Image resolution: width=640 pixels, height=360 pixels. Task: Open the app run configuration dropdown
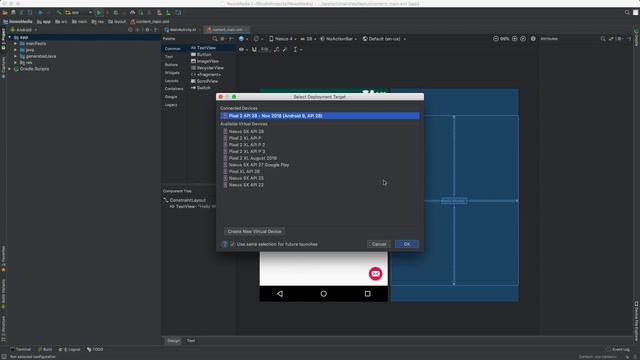tap(78, 13)
